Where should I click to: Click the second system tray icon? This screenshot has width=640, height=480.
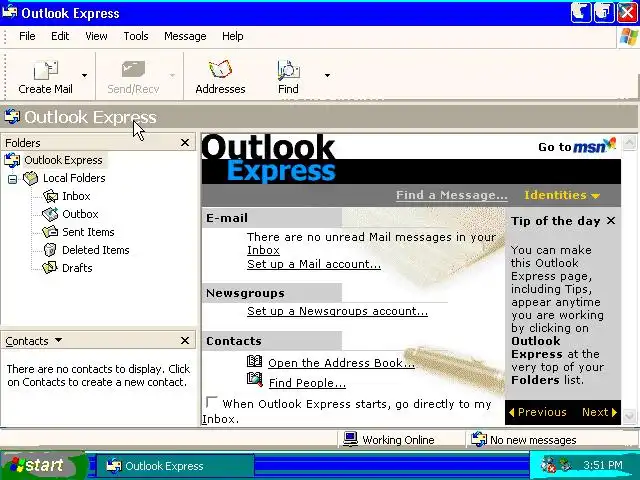point(565,464)
